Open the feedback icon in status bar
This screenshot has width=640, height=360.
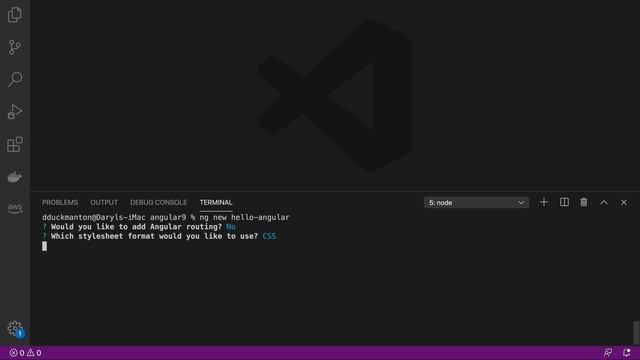click(x=608, y=353)
